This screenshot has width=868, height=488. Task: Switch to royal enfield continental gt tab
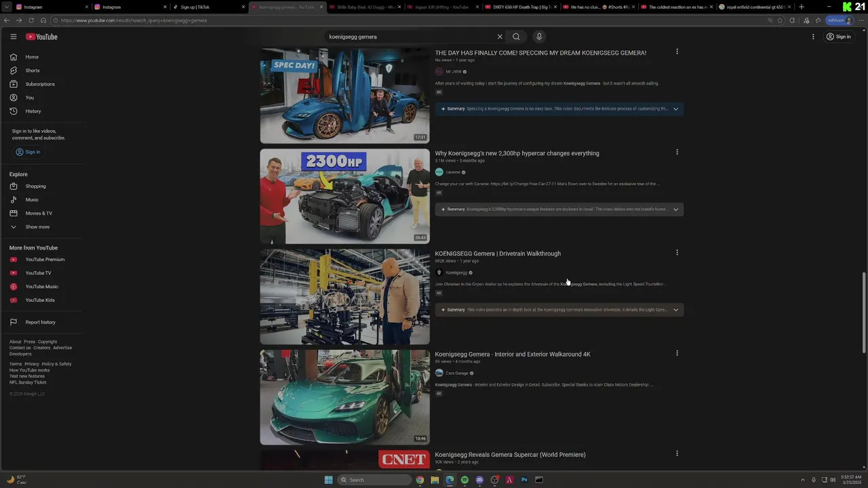point(754,7)
